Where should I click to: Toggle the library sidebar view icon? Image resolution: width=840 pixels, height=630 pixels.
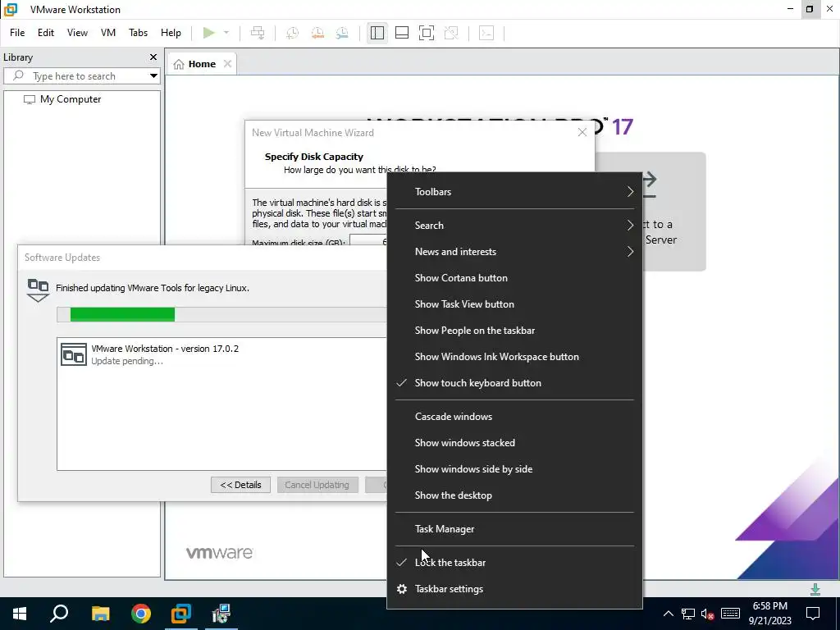377,33
